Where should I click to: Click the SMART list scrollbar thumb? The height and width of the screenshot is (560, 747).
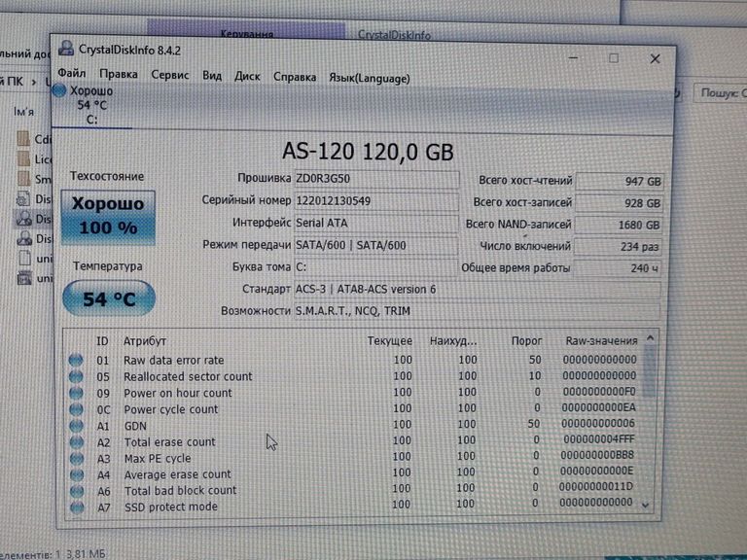coord(650,371)
